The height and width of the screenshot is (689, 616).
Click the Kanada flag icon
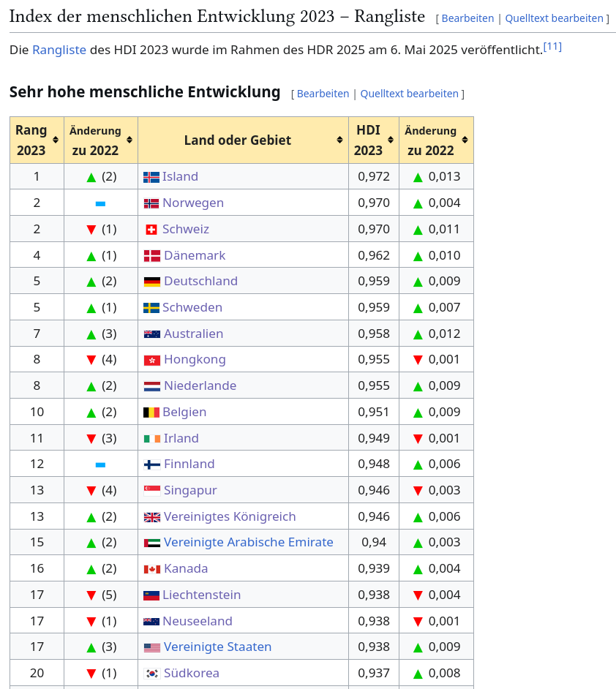(x=152, y=569)
